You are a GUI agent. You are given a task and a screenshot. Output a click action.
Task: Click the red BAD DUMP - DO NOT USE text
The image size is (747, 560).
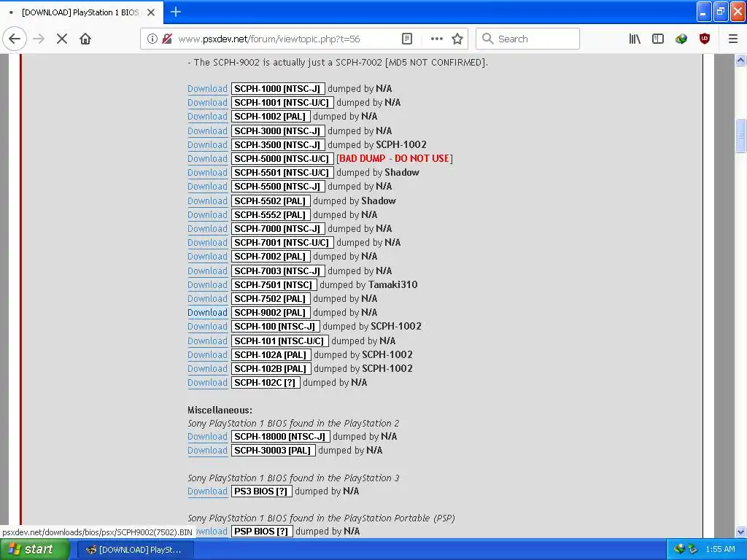pyautogui.click(x=395, y=158)
